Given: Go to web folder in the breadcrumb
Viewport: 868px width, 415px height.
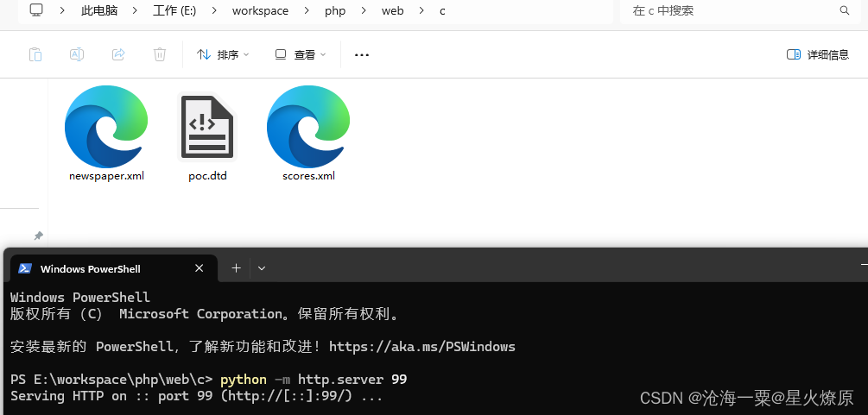Looking at the screenshot, I should click(392, 10).
